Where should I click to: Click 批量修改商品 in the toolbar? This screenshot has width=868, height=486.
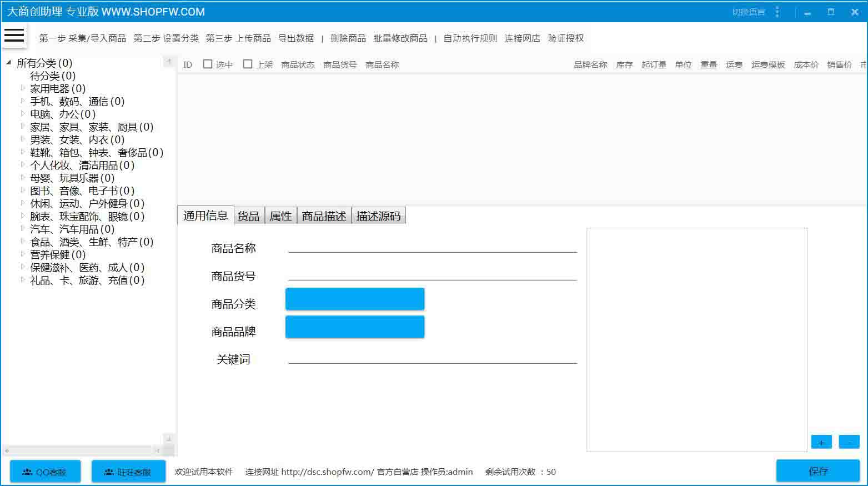pos(400,38)
